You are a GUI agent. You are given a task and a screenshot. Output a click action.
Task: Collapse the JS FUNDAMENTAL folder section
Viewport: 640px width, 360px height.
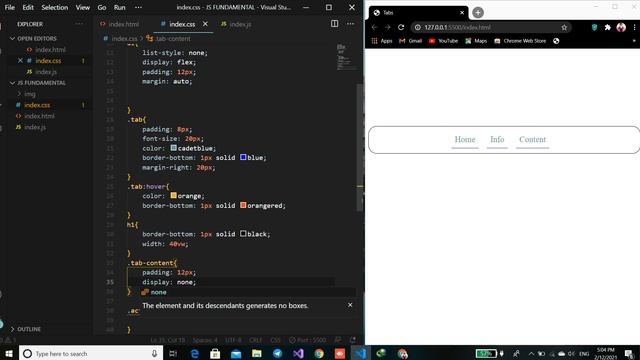(x=41, y=82)
